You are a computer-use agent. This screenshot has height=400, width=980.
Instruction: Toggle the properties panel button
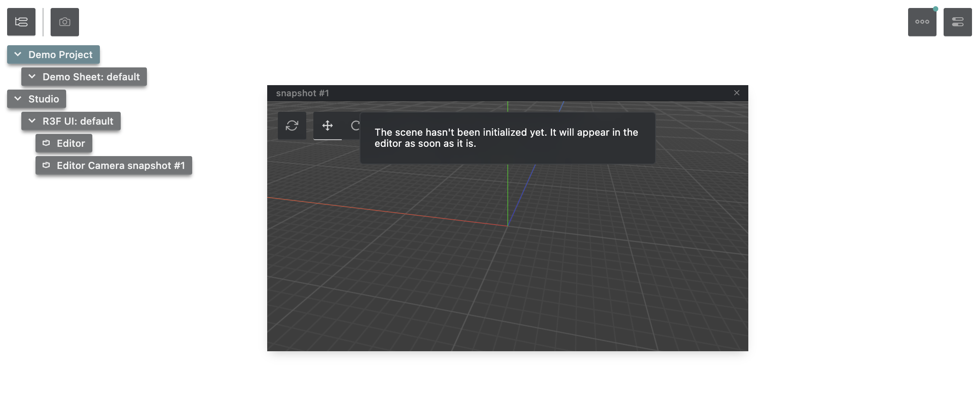(x=957, y=22)
